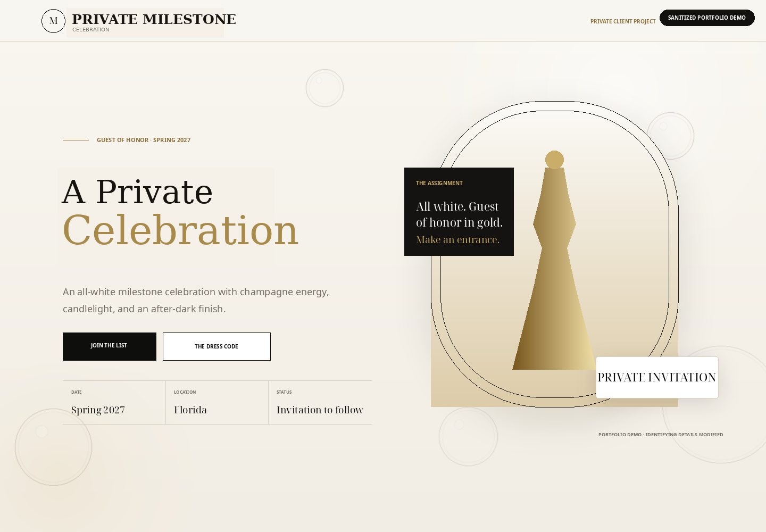Select the Florida location cell
This screenshot has width=766, height=532.
(217, 403)
